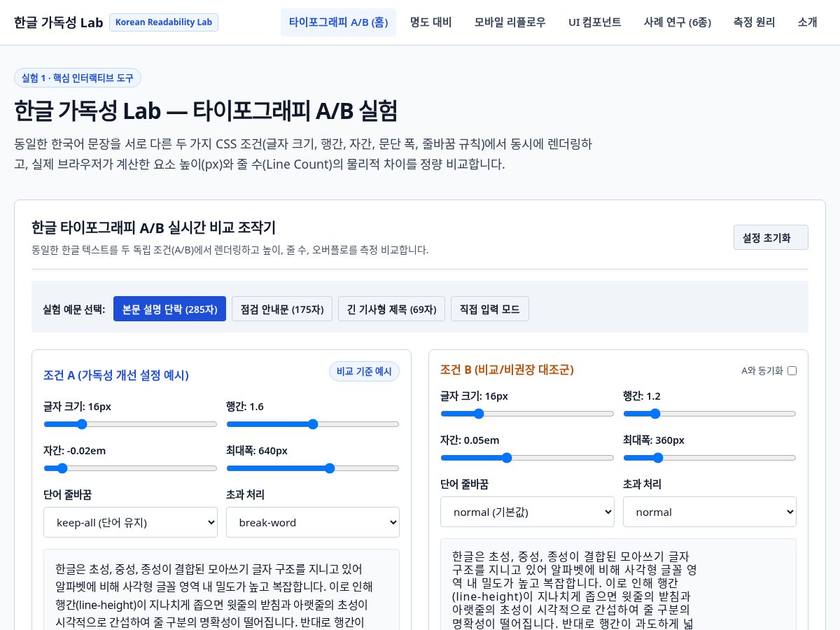
Task: Pick the 긴 기사형 제목 (69자) sample
Action: coord(391,309)
